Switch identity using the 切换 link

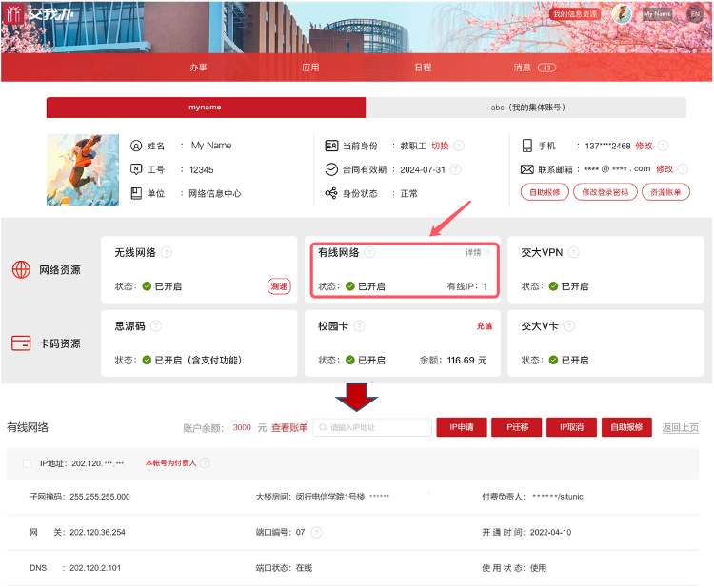tap(440, 146)
